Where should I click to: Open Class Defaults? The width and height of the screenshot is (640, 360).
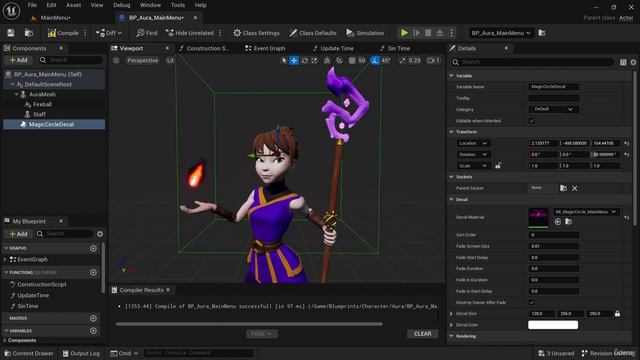point(313,33)
